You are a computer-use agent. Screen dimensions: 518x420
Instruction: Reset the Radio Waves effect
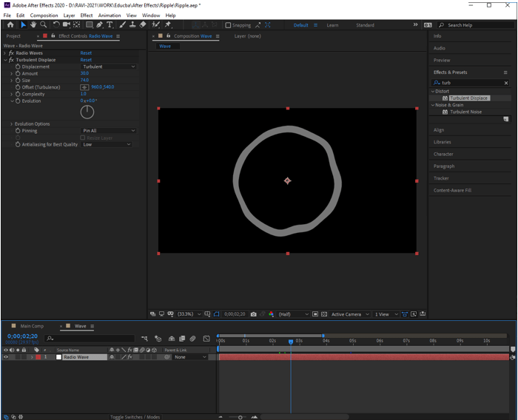(86, 52)
